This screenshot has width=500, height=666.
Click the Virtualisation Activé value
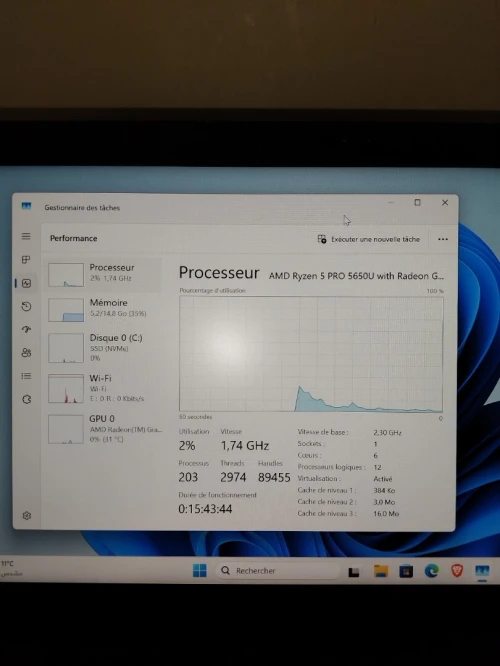point(383,479)
